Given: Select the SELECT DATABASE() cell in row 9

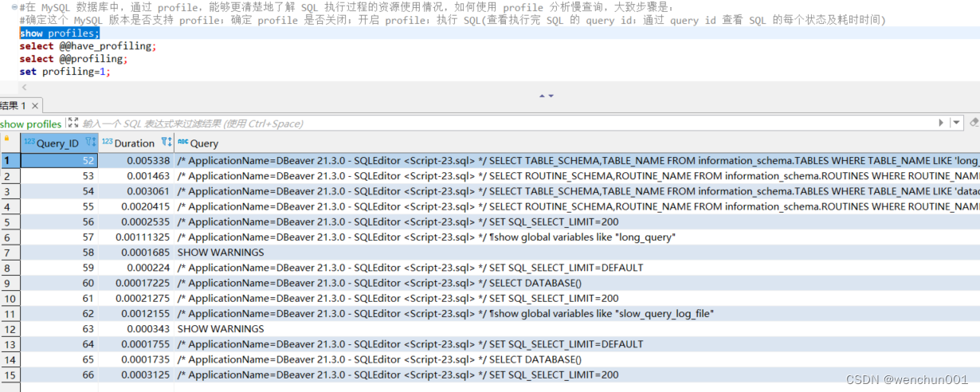Looking at the screenshot, I should coord(578,283).
